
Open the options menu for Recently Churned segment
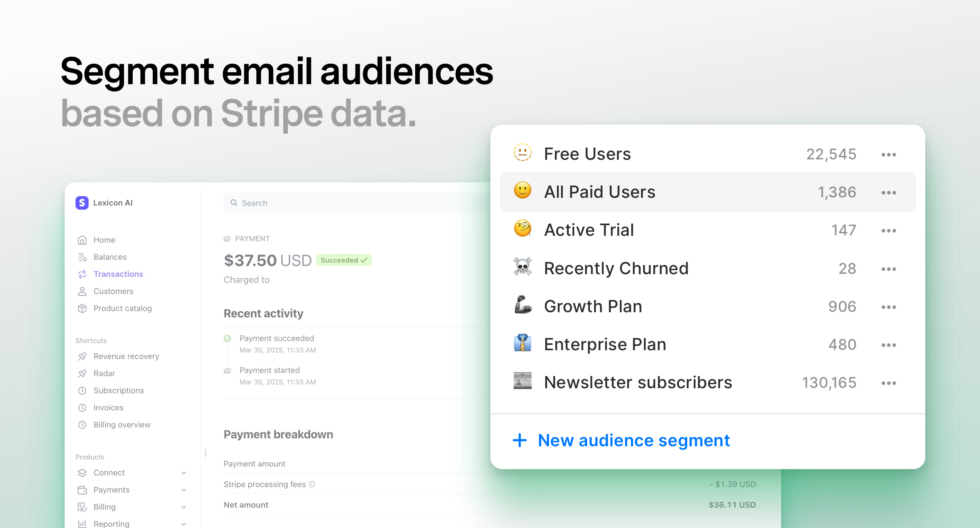tap(889, 268)
